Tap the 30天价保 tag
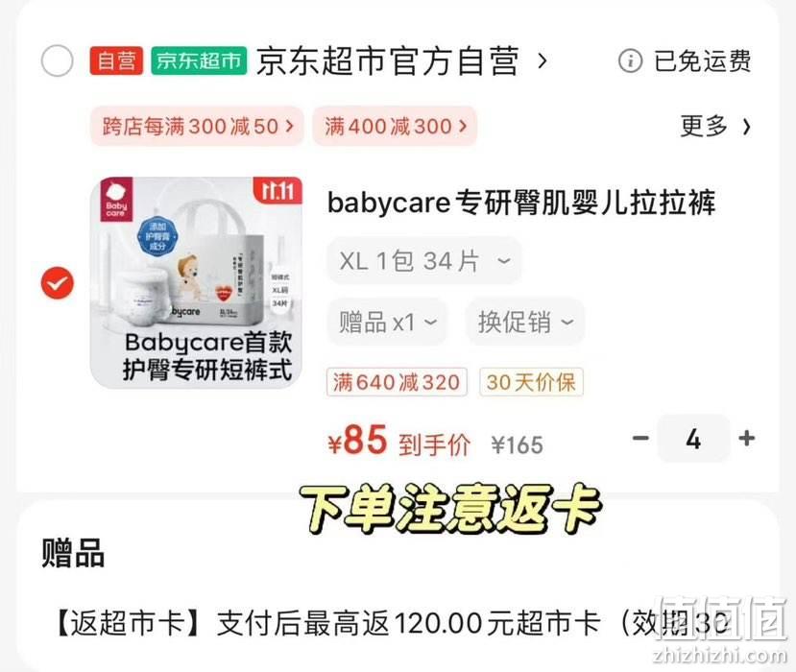This screenshot has height=672, width=796. (531, 382)
